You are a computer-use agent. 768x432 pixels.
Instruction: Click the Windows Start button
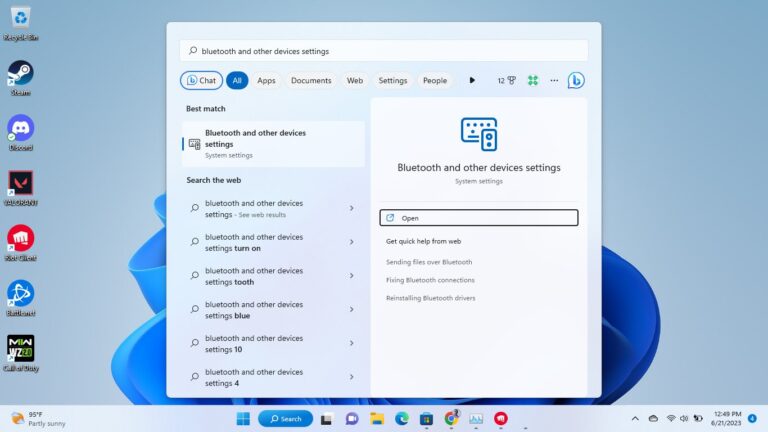243,418
